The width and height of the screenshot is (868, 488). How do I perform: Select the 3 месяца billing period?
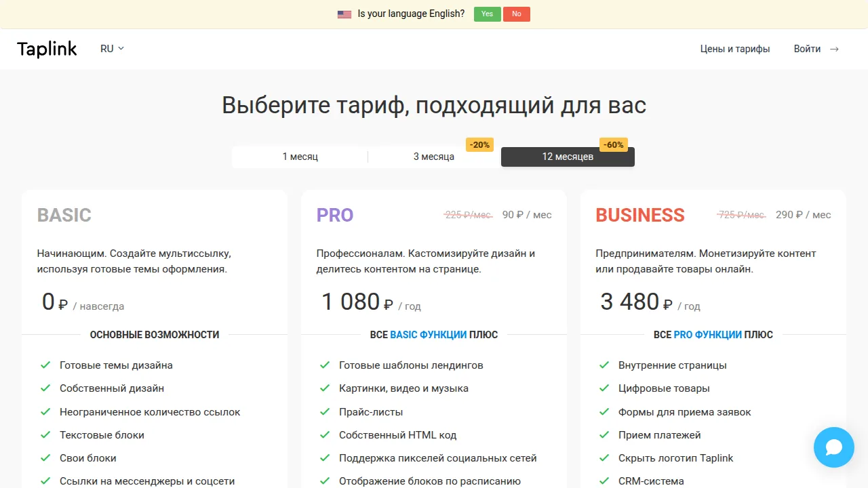434,157
